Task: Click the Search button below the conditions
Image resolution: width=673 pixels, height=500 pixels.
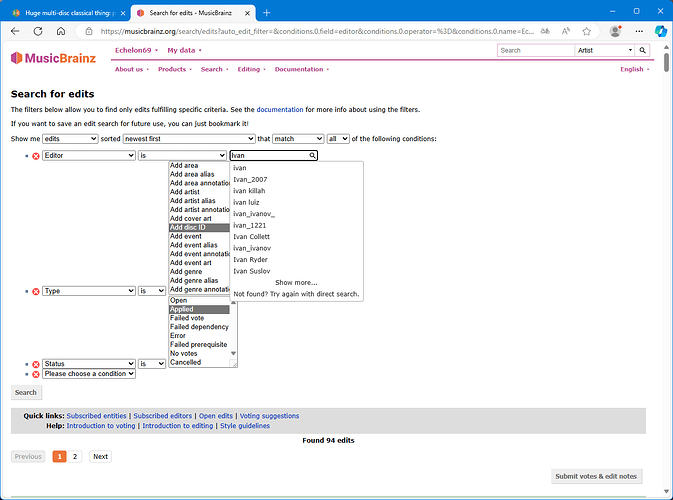Action: pyautogui.click(x=26, y=392)
